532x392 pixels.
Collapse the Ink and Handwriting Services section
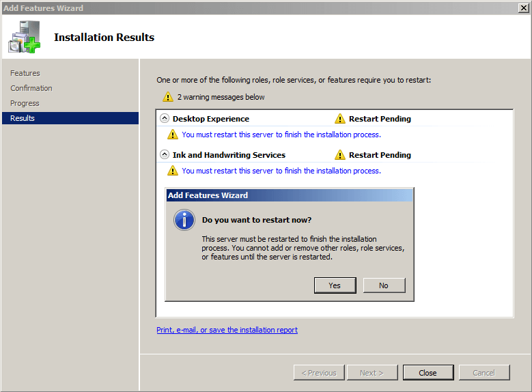(165, 154)
